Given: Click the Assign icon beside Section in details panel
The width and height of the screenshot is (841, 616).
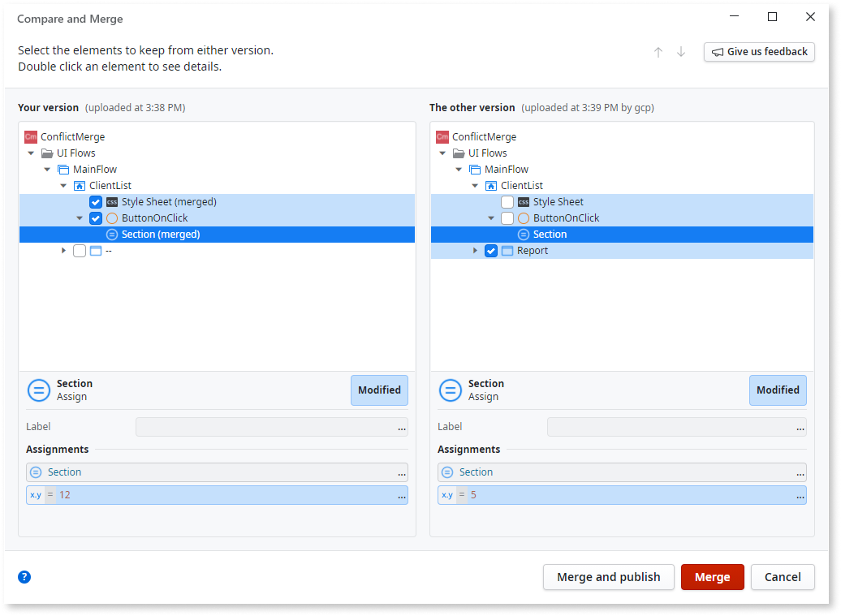Looking at the screenshot, I should 39,390.
